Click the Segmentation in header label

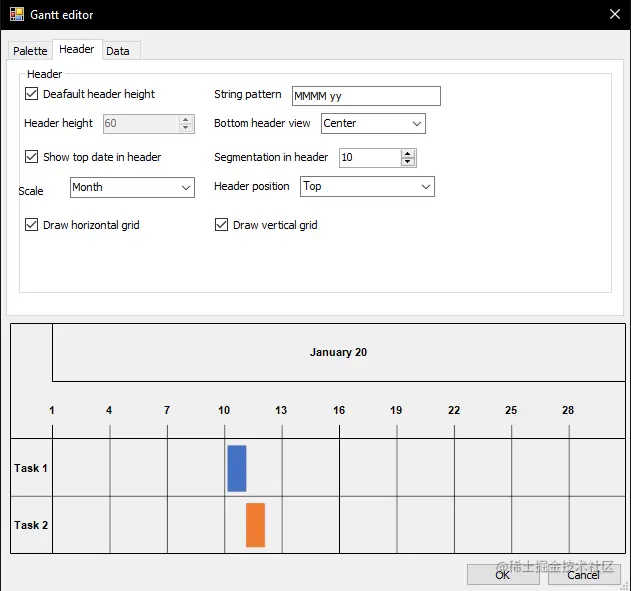point(271,157)
